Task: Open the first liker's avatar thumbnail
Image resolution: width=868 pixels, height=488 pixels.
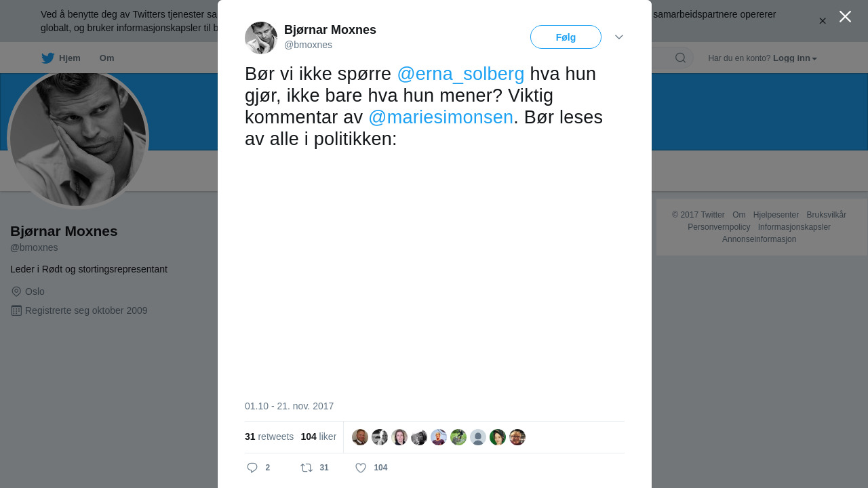Action: click(x=360, y=437)
